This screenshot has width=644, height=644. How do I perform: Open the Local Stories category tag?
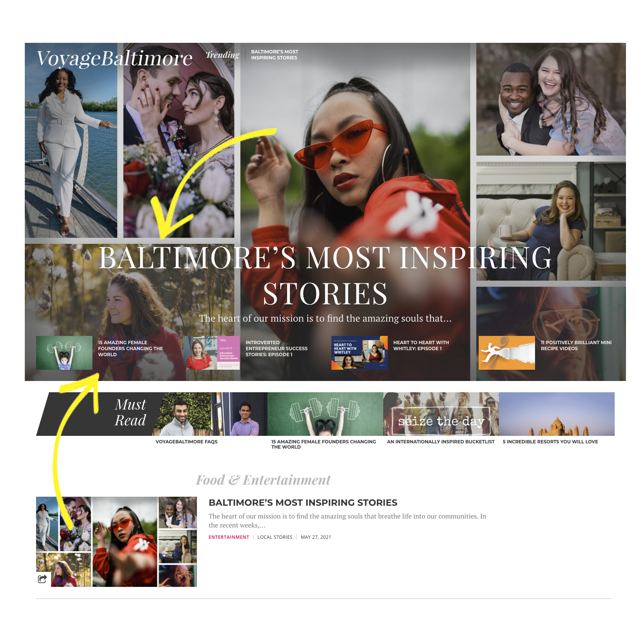point(275,537)
